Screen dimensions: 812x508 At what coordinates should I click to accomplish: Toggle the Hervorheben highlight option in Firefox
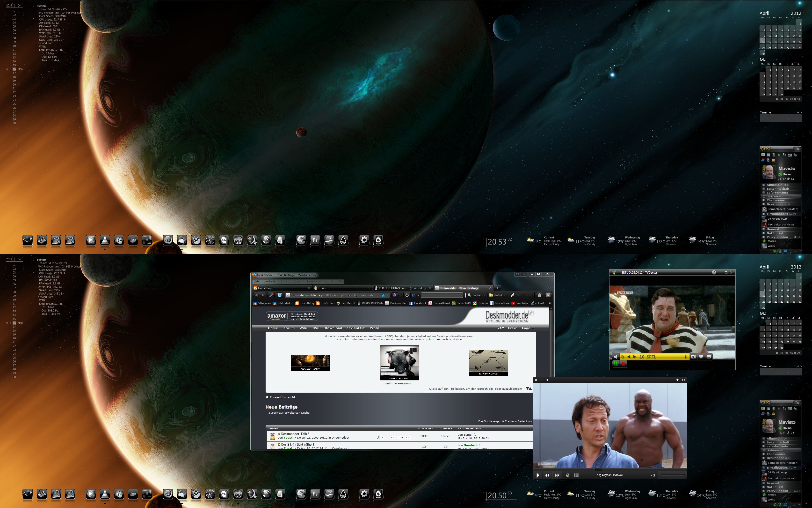[x=524, y=295]
